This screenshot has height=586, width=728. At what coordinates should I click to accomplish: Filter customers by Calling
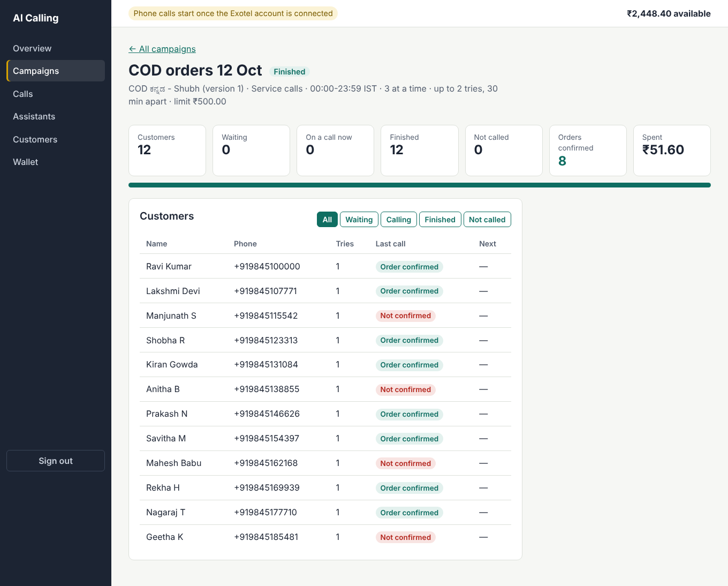tap(399, 220)
